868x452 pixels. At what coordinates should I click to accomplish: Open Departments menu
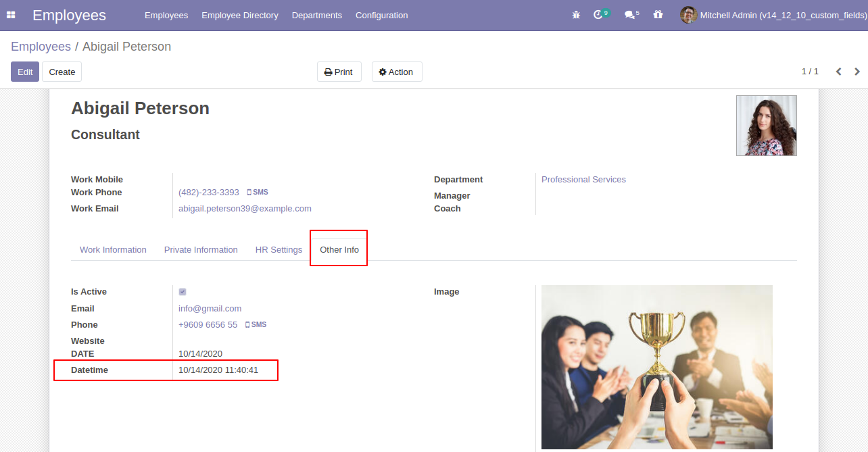[x=317, y=15]
